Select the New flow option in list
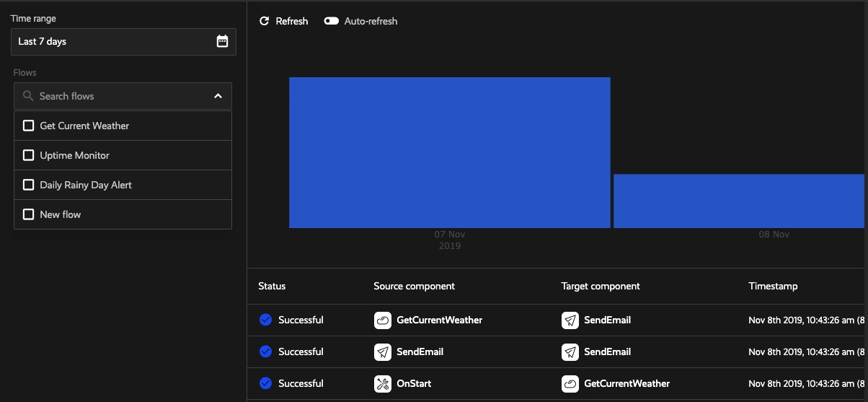This screenshot has height=402, width=868. click(x=61, y=214)
